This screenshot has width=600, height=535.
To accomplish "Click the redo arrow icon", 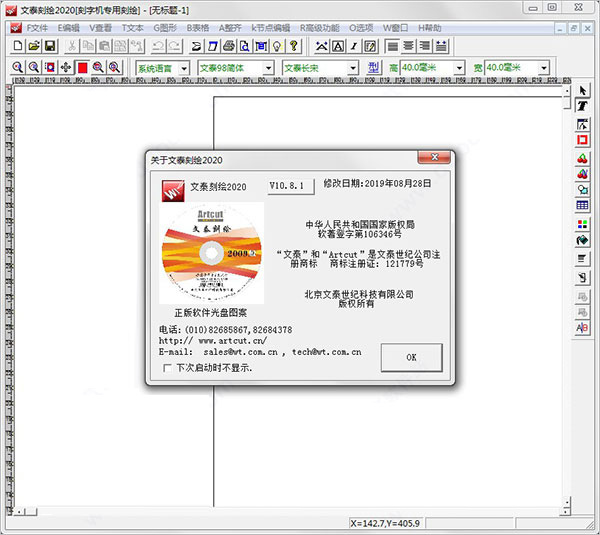I will [174, 46].
